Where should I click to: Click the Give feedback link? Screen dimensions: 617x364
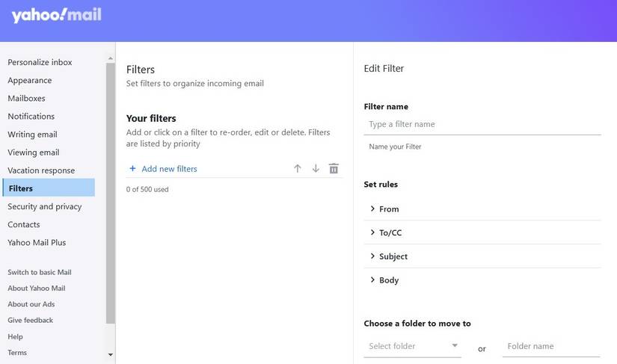coord(30,320)
